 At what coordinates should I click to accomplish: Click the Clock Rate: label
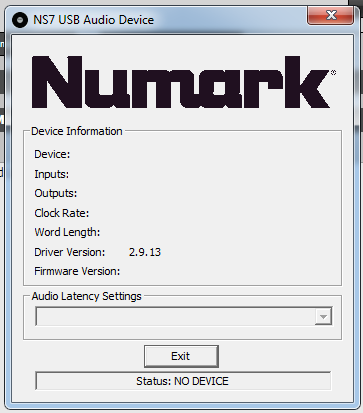tap(62, 213)
